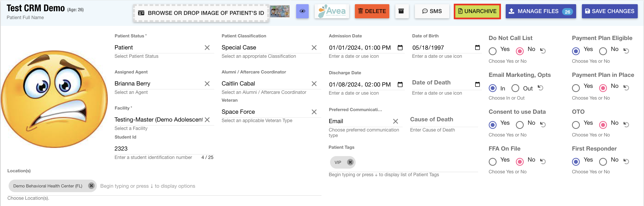This screenshot has height=206, width=644.
Task: Click inside the Student Id field
Action: (x=157, y=148)
